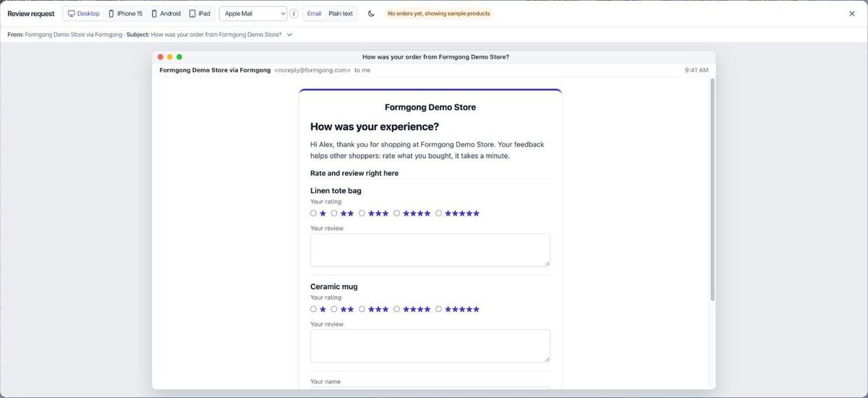Select the Email view tab

click(314, 14)
